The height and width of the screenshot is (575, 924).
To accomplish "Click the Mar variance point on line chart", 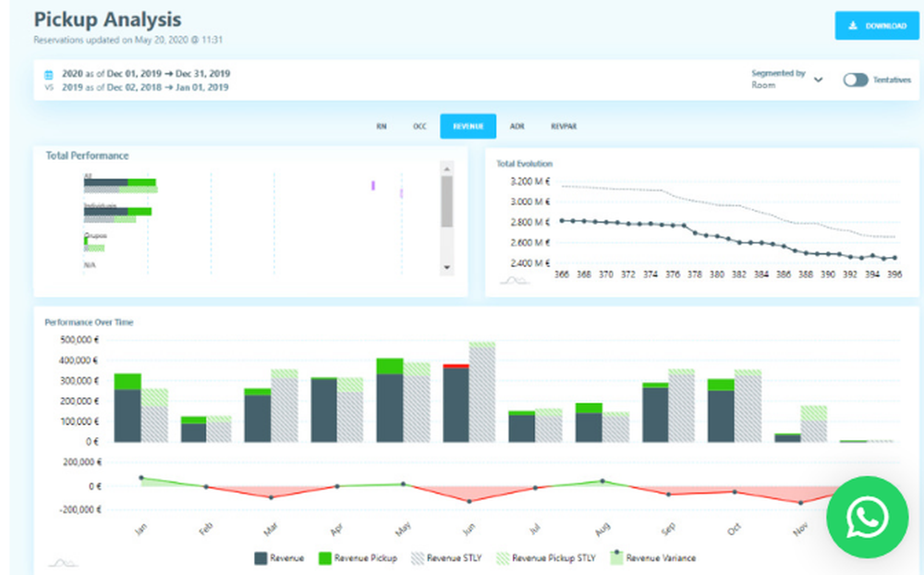I will click(x=271, y=497).
